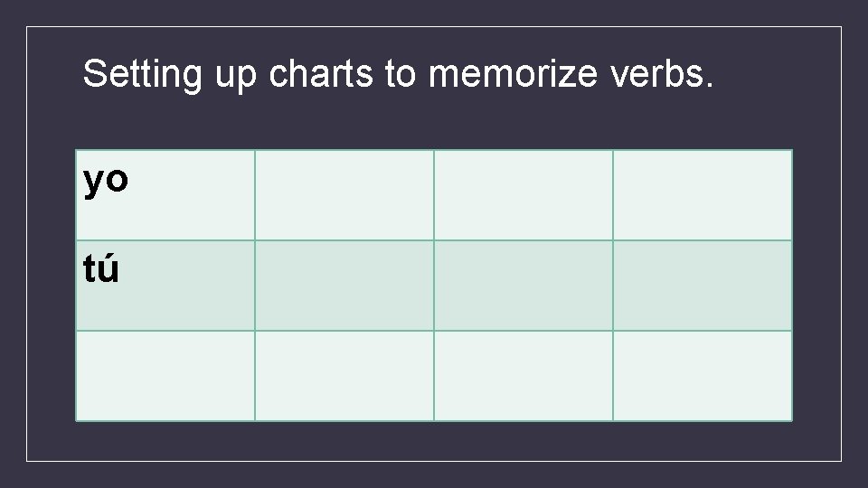Click the word 'verbs.' in the title
Viewport: 868px width, 488px height.
(x=662, y=73)
